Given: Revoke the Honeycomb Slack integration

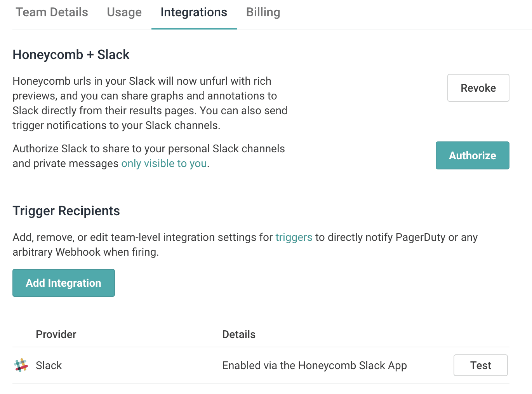Looking at the screenshot, I should point(478,88).
